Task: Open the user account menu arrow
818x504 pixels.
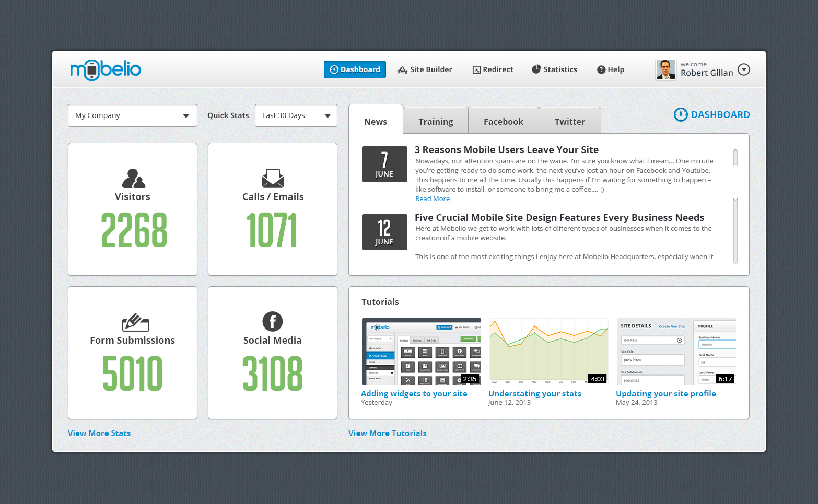Action: click(743, 69)
